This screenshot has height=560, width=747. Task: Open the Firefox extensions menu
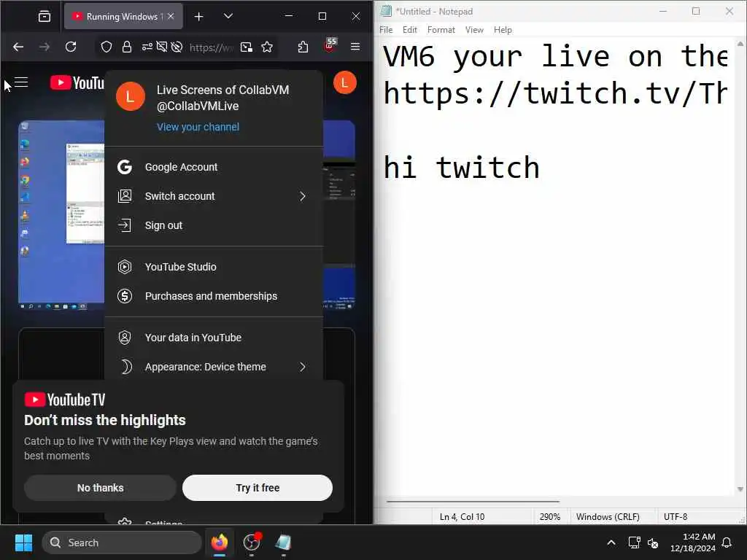tap(303, 47)
